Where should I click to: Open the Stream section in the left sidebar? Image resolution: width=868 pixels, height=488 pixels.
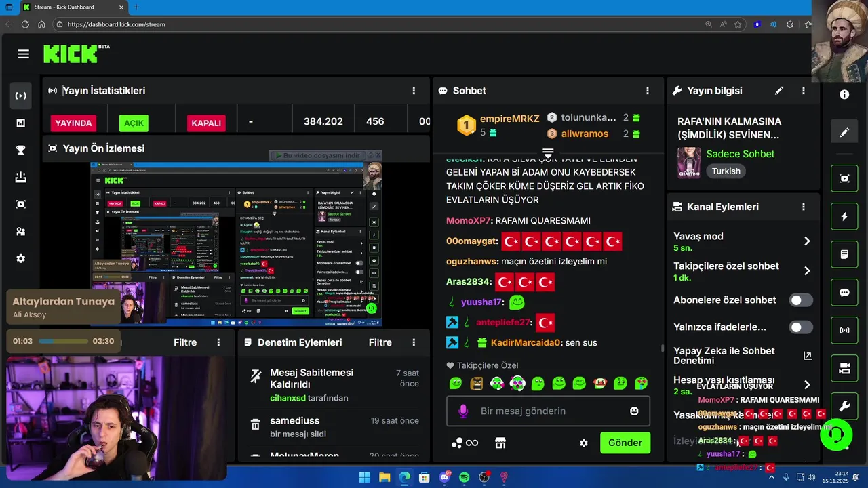pyautogui.click(x=21, y=96)
